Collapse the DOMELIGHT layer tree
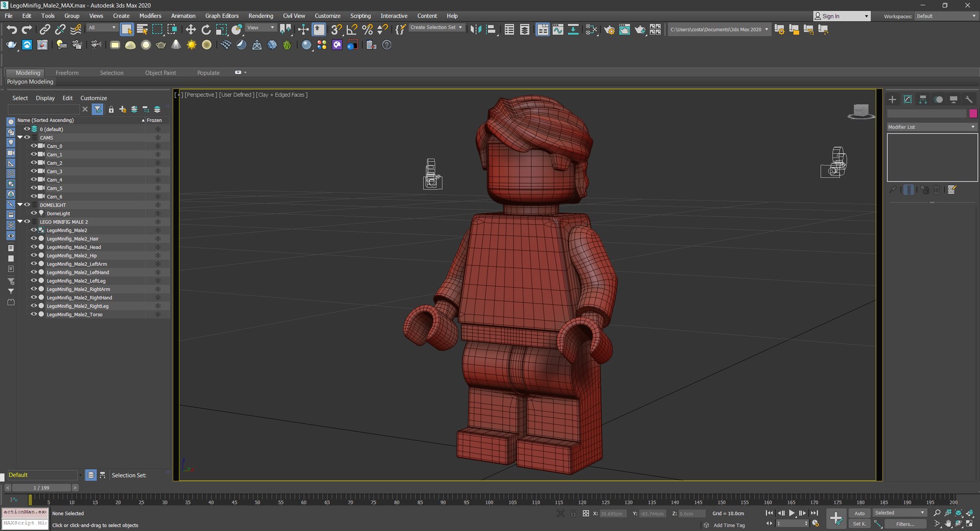The width and height of the screenshot is (980, 531). (20, 205)
